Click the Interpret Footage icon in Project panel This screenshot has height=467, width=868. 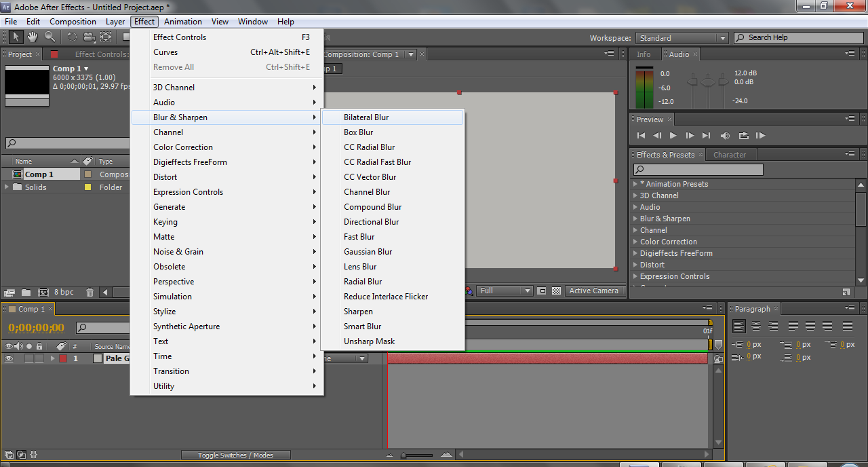pos(9,293)
